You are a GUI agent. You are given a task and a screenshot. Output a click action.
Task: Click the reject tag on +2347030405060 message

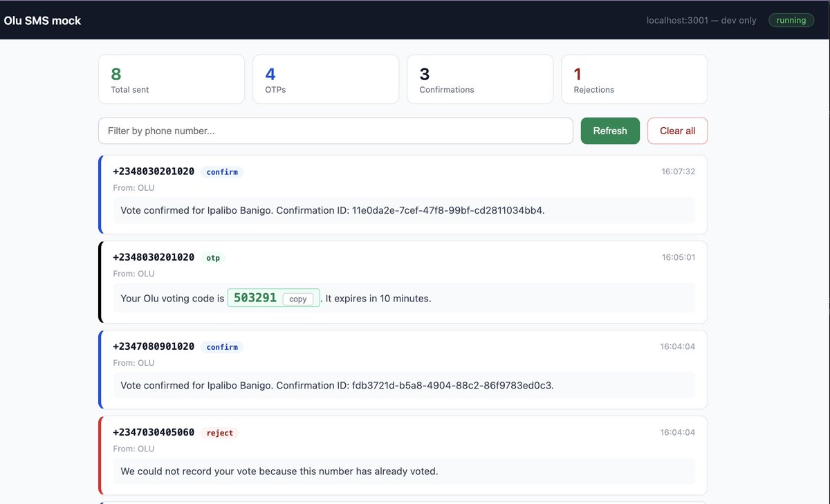pyautogui.click(x=220, y=432)
